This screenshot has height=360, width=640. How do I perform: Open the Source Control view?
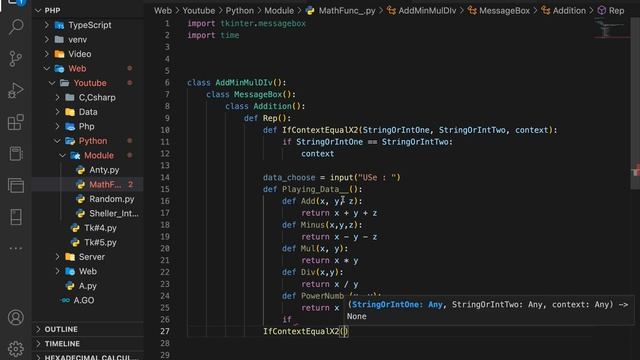click(16, 59)
